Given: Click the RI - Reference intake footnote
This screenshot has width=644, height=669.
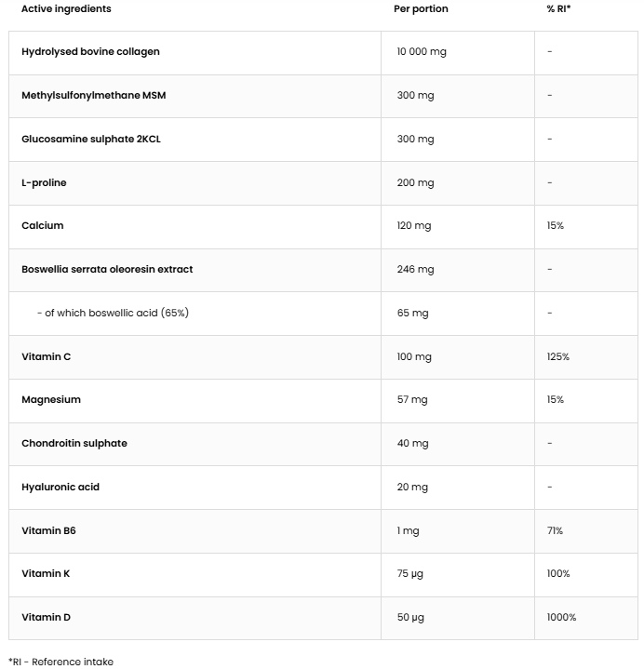Looking at the screenshot, I should coord(60,662).
